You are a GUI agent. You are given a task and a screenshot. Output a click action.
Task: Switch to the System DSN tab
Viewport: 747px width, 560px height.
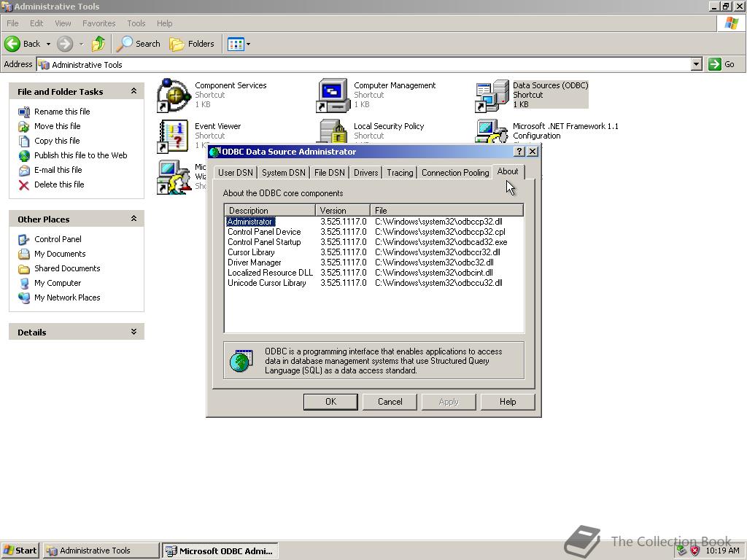[284, 173]
